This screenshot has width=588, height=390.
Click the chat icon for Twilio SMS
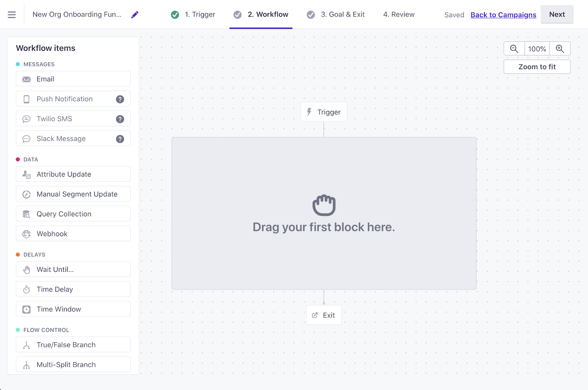pos(26,119)
